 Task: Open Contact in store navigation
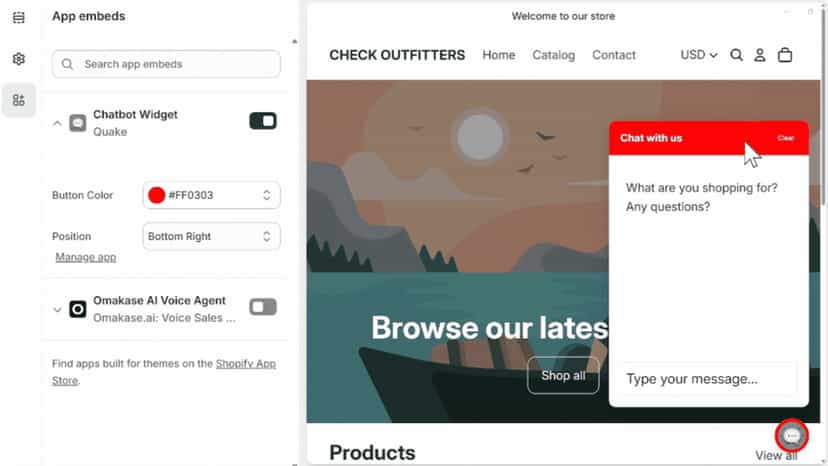(614, 55)
